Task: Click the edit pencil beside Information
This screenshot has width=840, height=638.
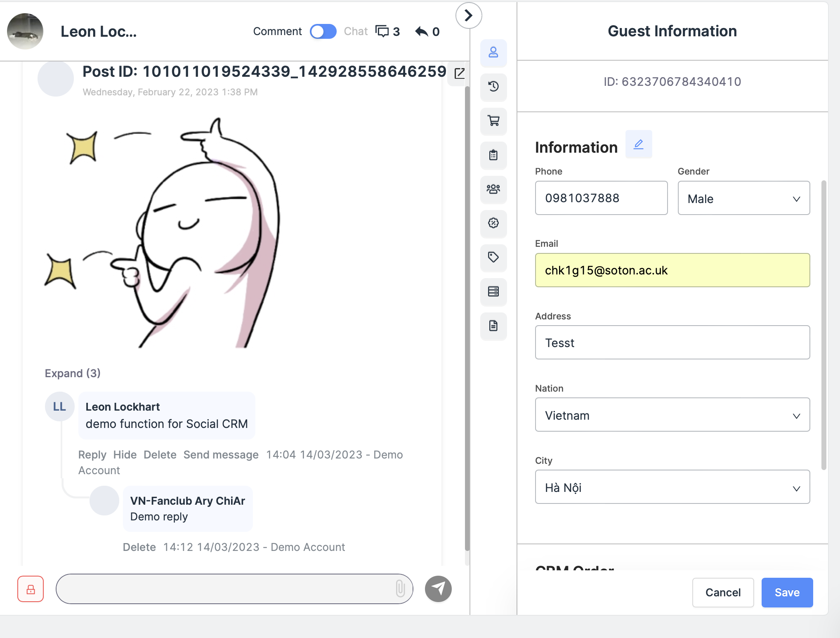Action: click(x=638, y=144)
